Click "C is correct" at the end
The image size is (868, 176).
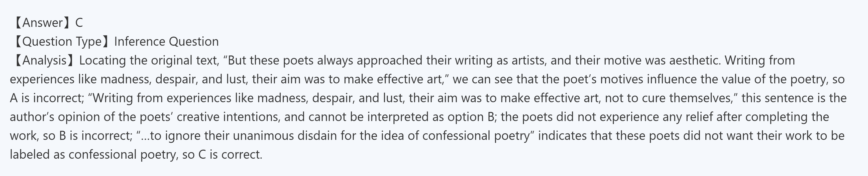pyautogui.click(x=230, y=155)
